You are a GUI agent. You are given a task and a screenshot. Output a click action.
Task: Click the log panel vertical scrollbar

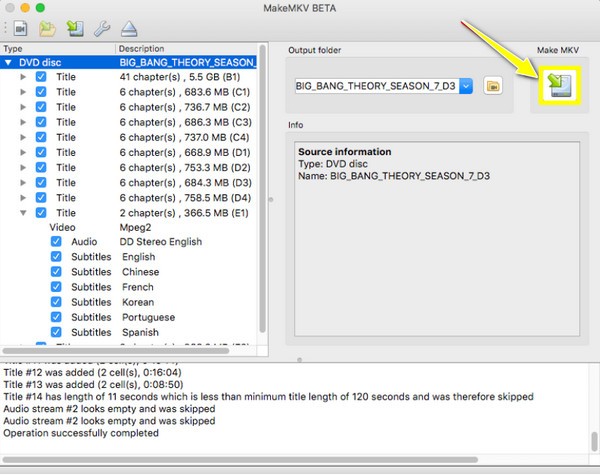pos(594,441)
